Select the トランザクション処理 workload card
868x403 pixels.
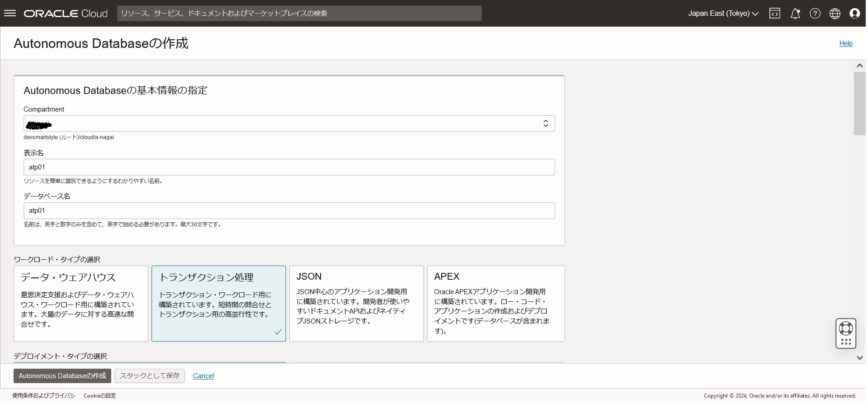click(x=219, y=304)
